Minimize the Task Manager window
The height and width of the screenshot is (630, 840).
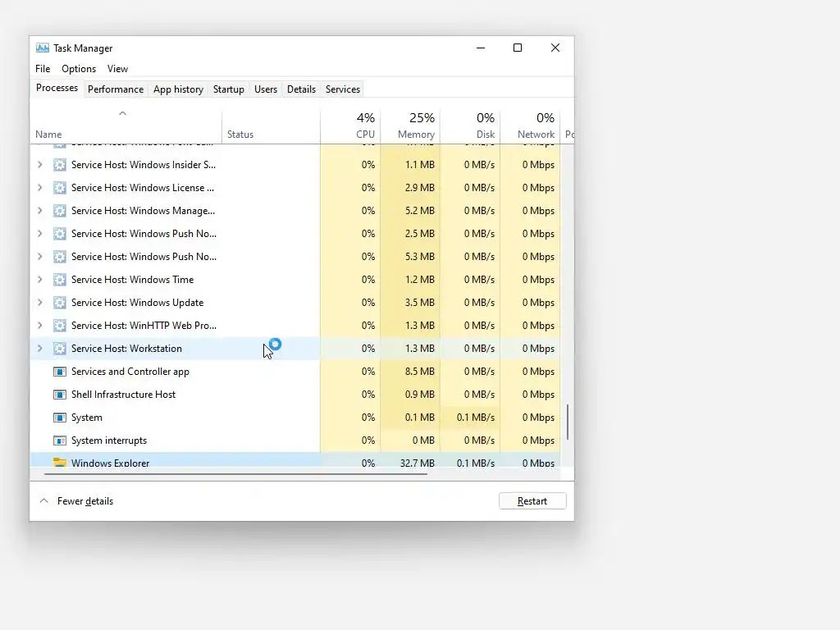tap(481, 48)
